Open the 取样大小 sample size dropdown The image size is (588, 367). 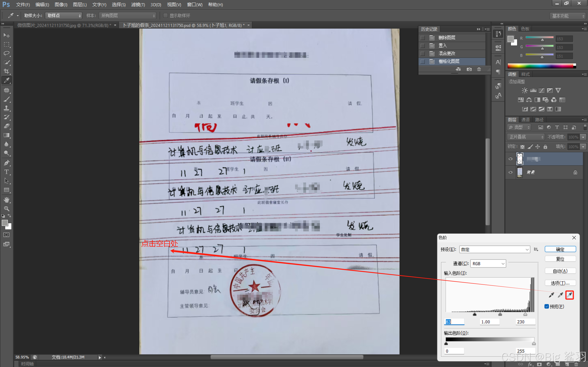(x=64, y=16)
